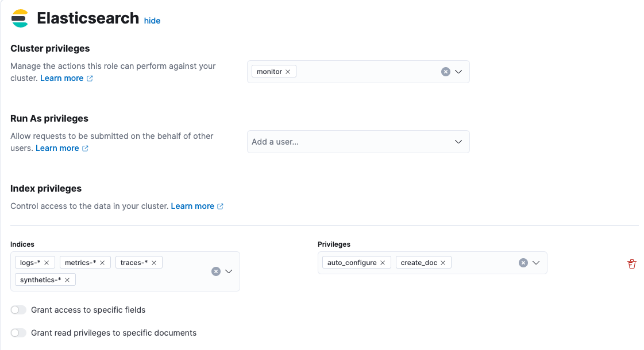The image size is (644, 350).
Task: Clear all cluster privileges with the clear icon
Action: 446,71
